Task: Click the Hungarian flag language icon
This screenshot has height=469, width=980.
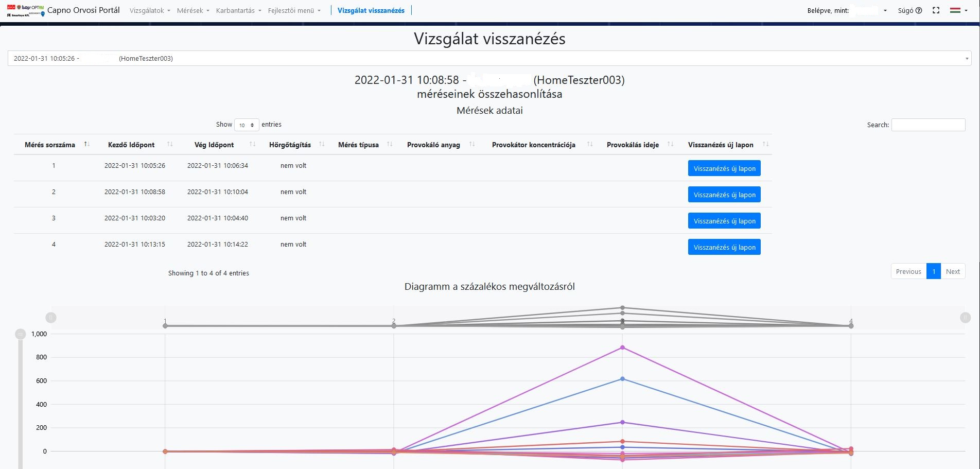Action: (x=955, y=10)
